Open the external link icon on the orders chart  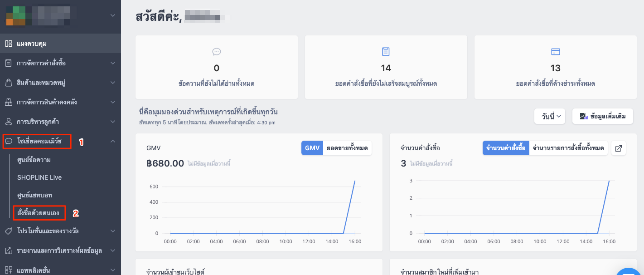click(x=619, y=148)
